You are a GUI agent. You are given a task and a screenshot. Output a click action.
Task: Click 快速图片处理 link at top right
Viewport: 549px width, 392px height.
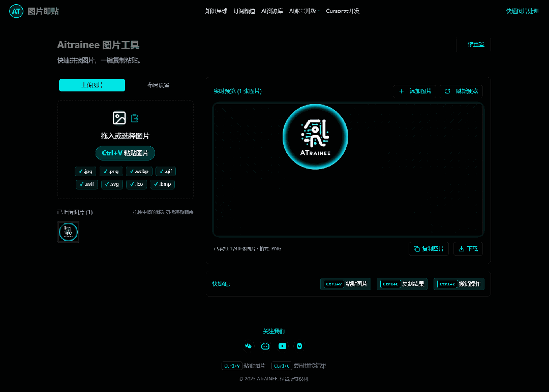pyautogui.click(x=523, y=11)
